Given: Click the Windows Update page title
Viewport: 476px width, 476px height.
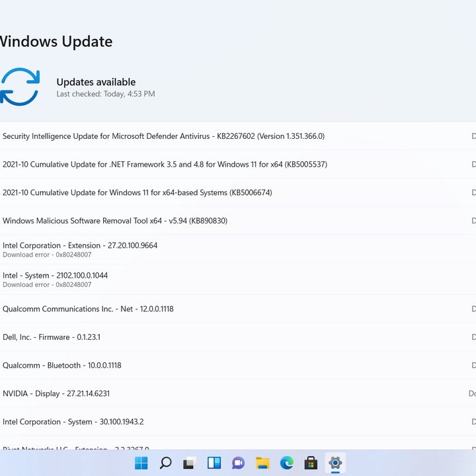Looking at the screenshot, I should click(x=56, y=41).
